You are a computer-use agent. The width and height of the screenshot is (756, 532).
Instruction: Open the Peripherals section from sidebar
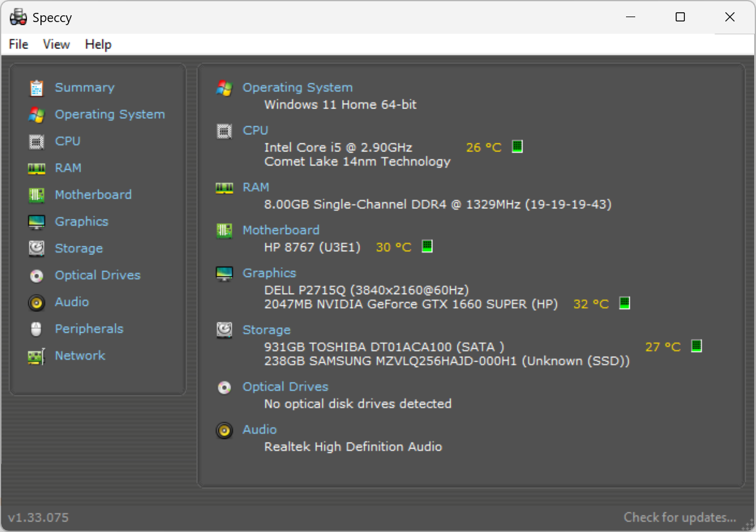coord(89,329)
